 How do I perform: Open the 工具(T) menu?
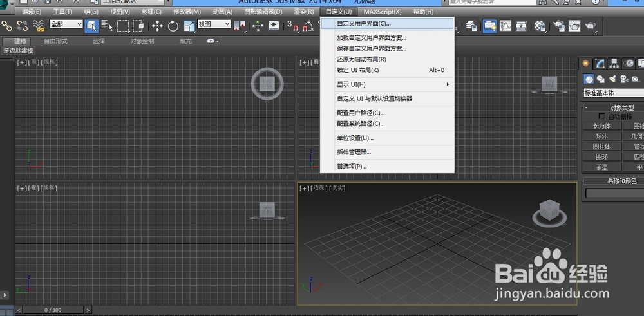click(62, 12)
